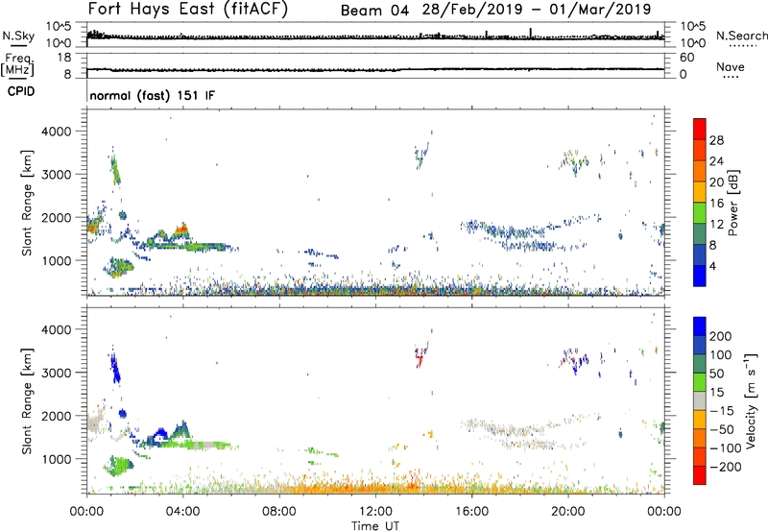This screenshot has width=768, height=532.
Task: Click the '3000' tick on velocity panel axis
Action: tap(56, 373)
